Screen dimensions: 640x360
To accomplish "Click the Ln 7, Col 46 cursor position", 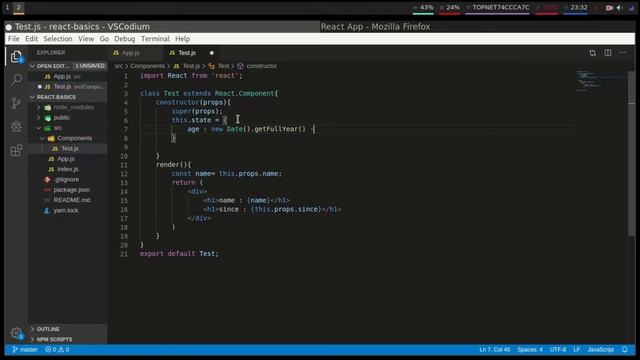I will pos(494,349).
